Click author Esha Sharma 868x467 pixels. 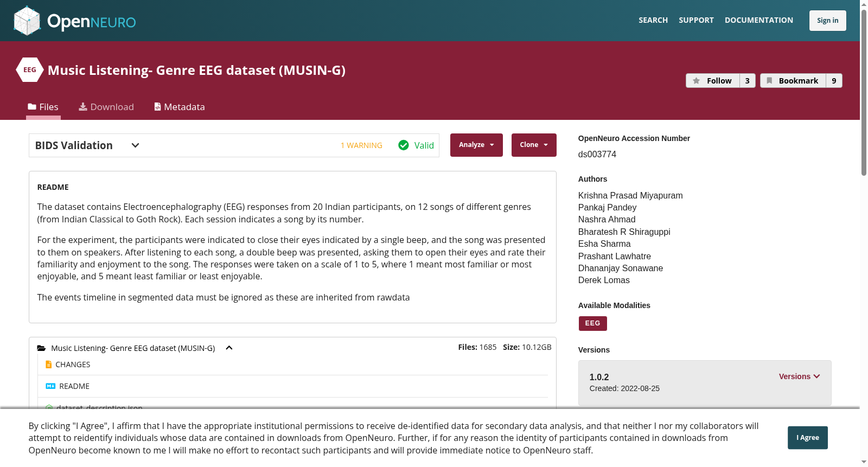604,244
